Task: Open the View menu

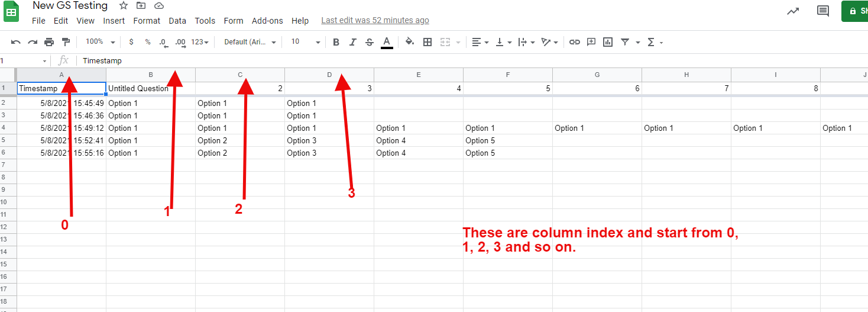Action: tap(86, 21)
